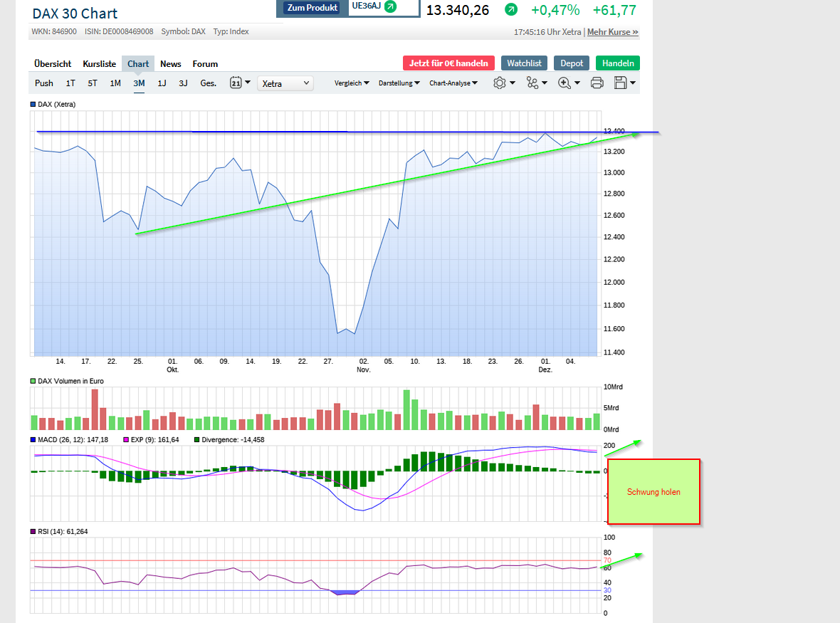Expand the Chart-Analyse menu
The width and height of the screenshot is (840, 623).
453,83
